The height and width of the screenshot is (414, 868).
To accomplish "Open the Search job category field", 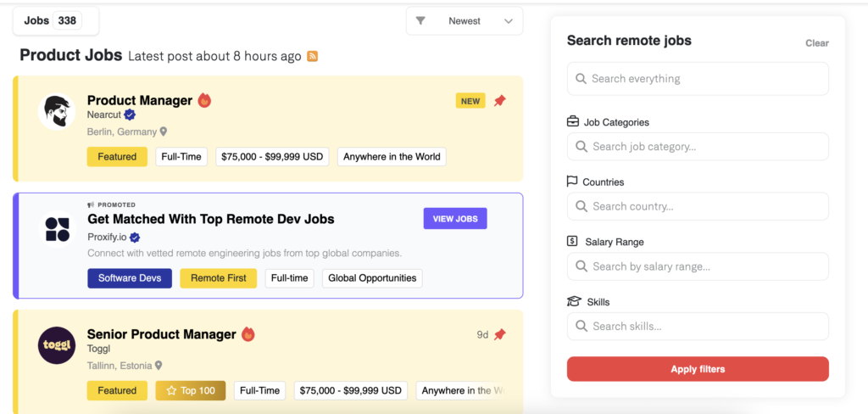I will [x=698, y=146].
